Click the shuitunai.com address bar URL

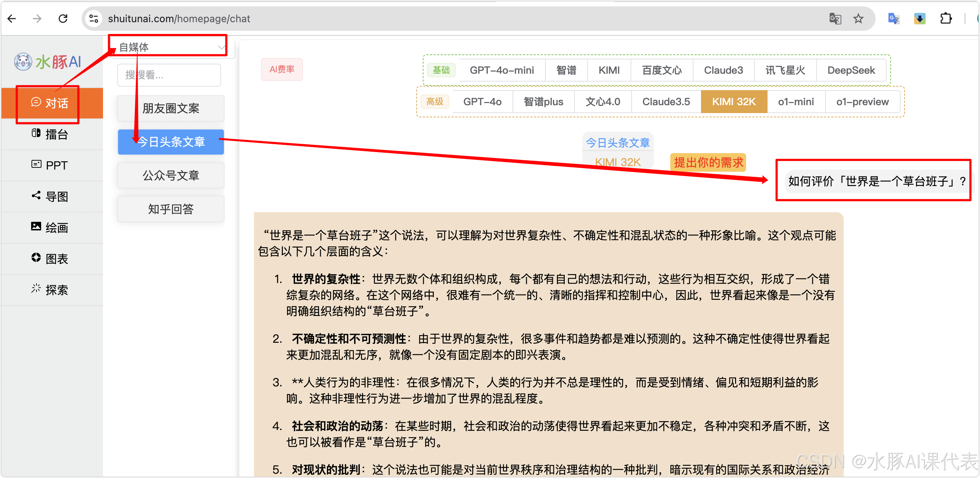pyautogui.click(x=179, y=18)
